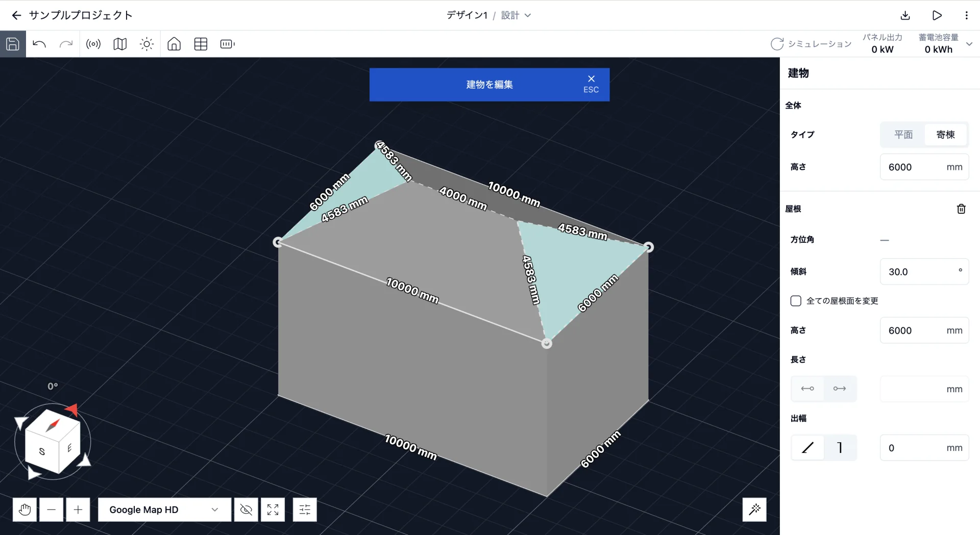
Task: Run with the play icon
Action: pyautogui.click(x=937, y=15)
